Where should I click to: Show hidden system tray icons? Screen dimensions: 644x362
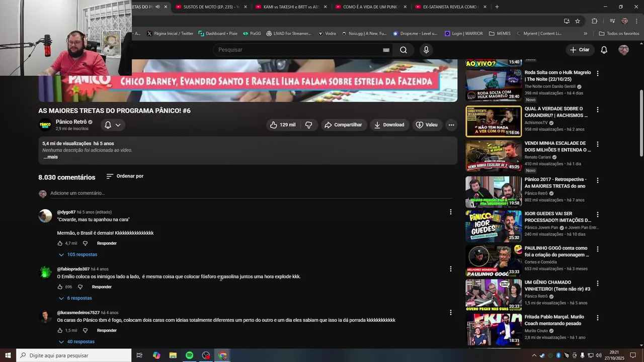click(x=534, y=355)
